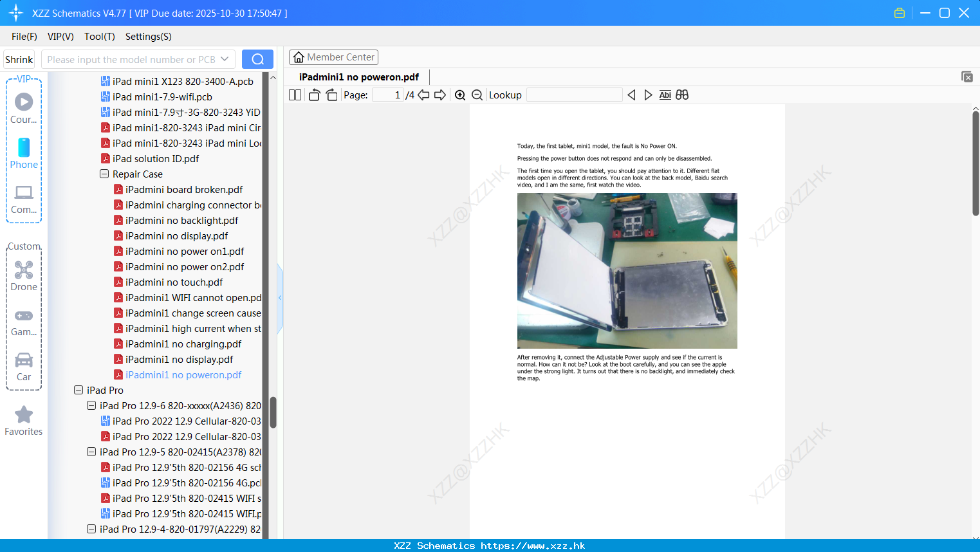Click XZZ Schematics app logo
This screenshot has height=552, width=980.
pyautogui.click(x=15, y=13)
